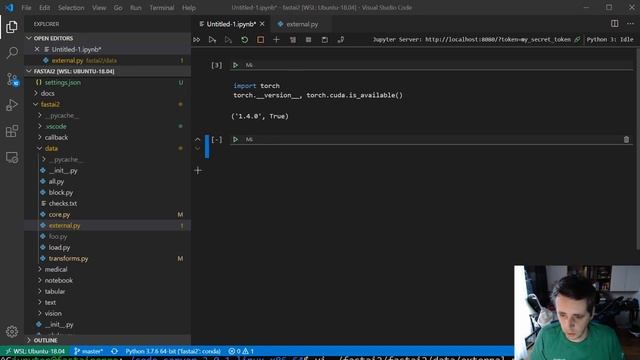Open the variable explorer

(x=309, y=40)
